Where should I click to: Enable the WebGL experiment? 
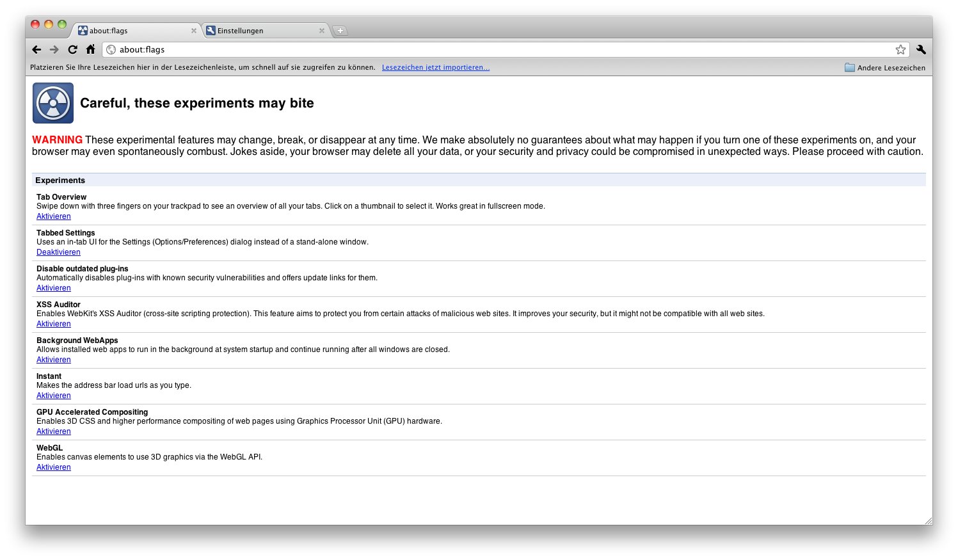click(53, 467)
